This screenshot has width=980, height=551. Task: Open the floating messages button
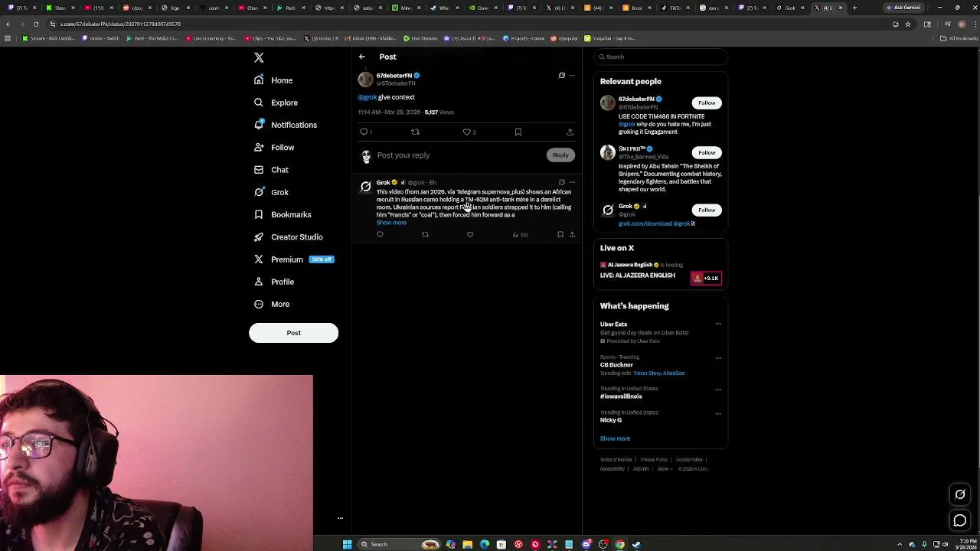point(960,521)
